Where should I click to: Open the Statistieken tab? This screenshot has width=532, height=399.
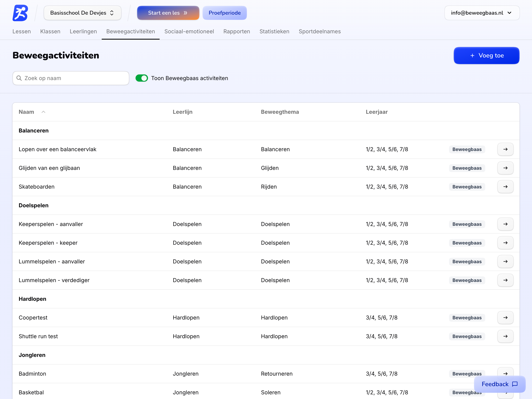(x=274, y=32)
